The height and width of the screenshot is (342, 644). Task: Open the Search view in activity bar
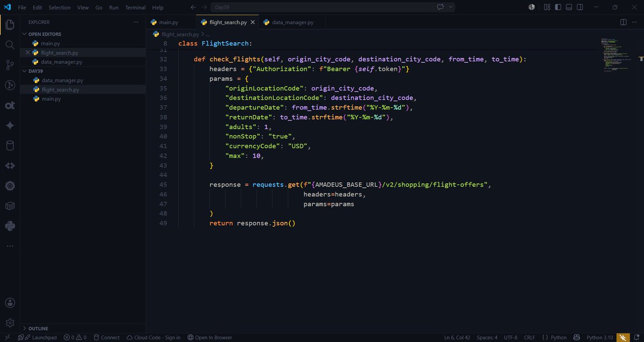(x=10, y=45)
